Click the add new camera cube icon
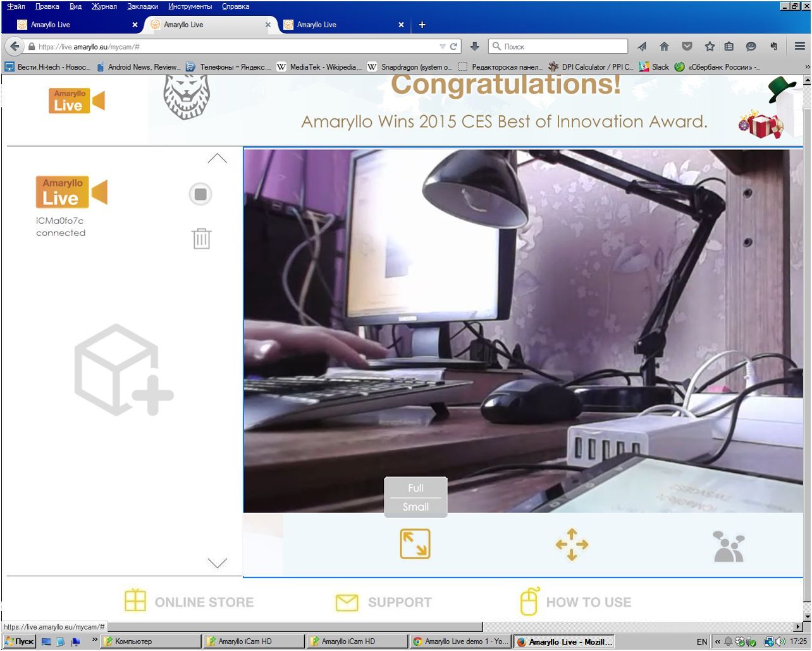The height and width of the screenshot is (651, 812). 123,370
